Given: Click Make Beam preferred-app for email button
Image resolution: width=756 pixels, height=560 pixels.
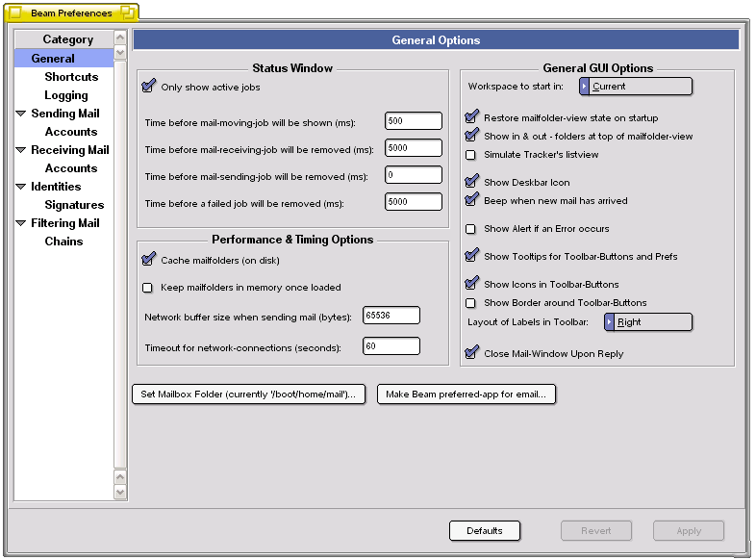Looking at the screenshot, I should 466,395.
